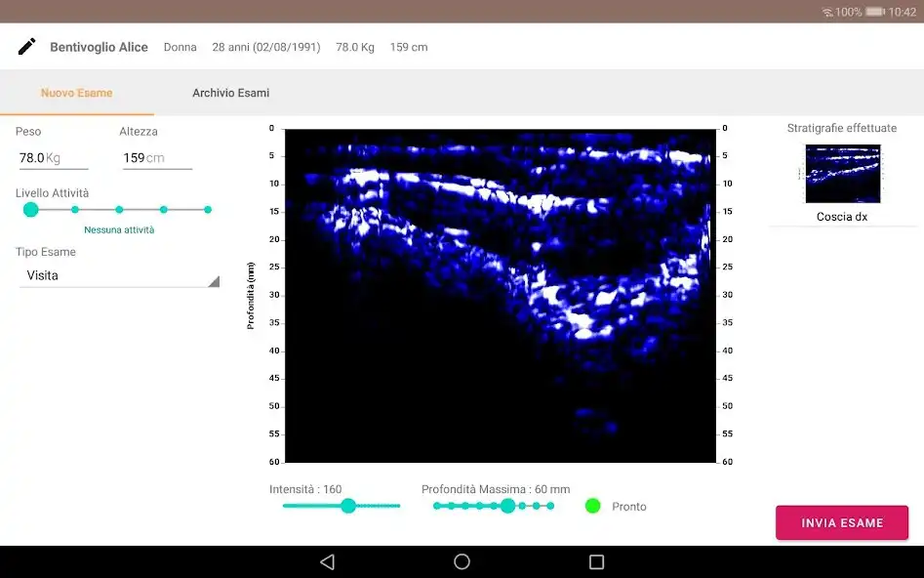
Task: Click the Altezza height input field
Action: 156,157
